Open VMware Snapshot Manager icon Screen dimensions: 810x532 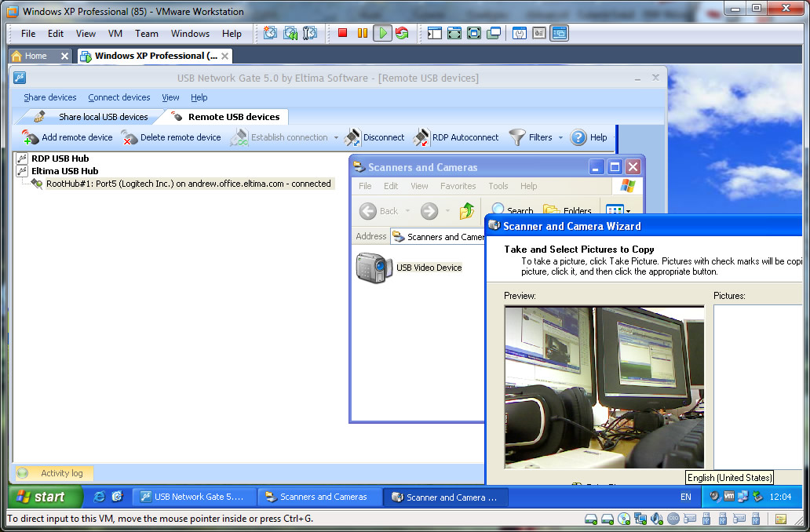[310, 34]
